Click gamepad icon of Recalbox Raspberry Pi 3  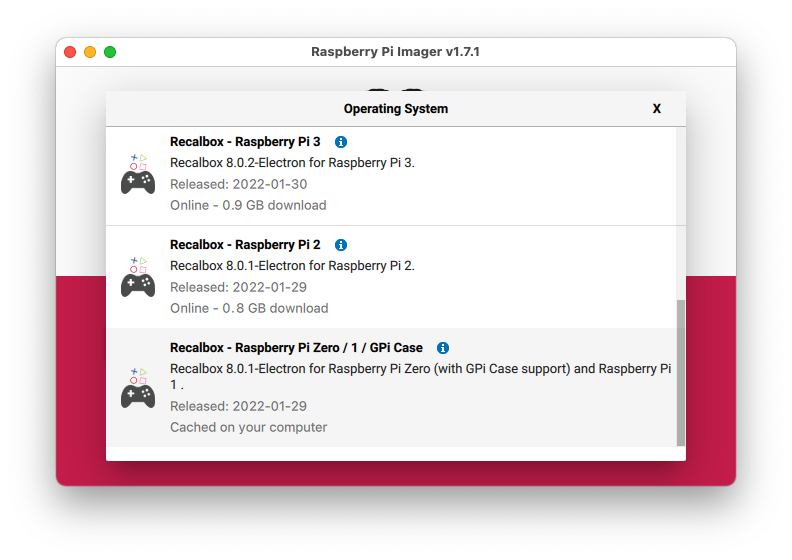pyautogui.click(x=138, y=174)
